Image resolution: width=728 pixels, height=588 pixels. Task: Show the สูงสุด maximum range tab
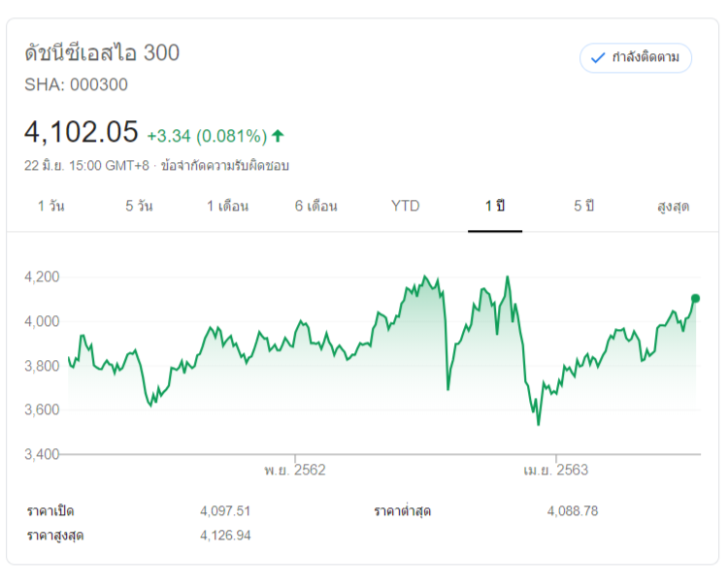click(673, 206)
